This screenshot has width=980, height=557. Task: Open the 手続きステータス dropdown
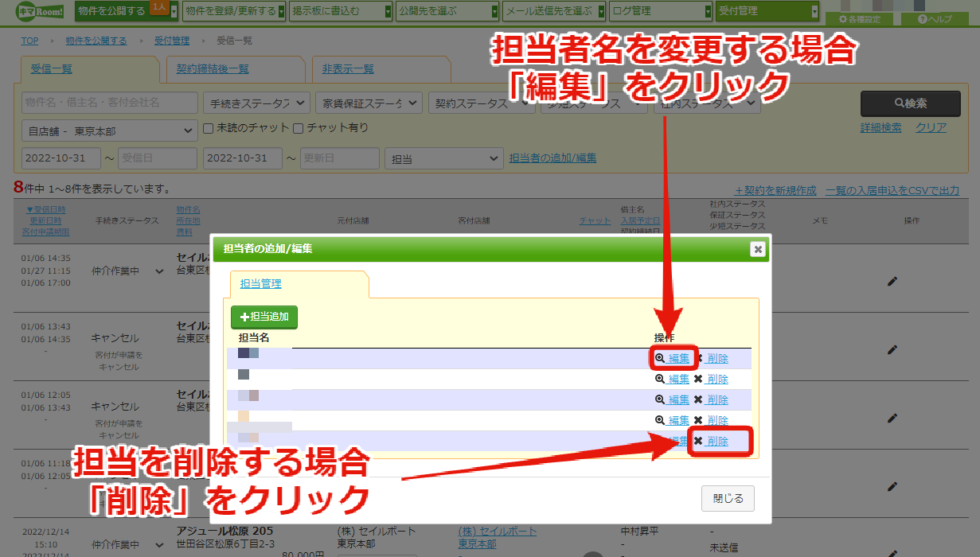(x=256, y=103)
